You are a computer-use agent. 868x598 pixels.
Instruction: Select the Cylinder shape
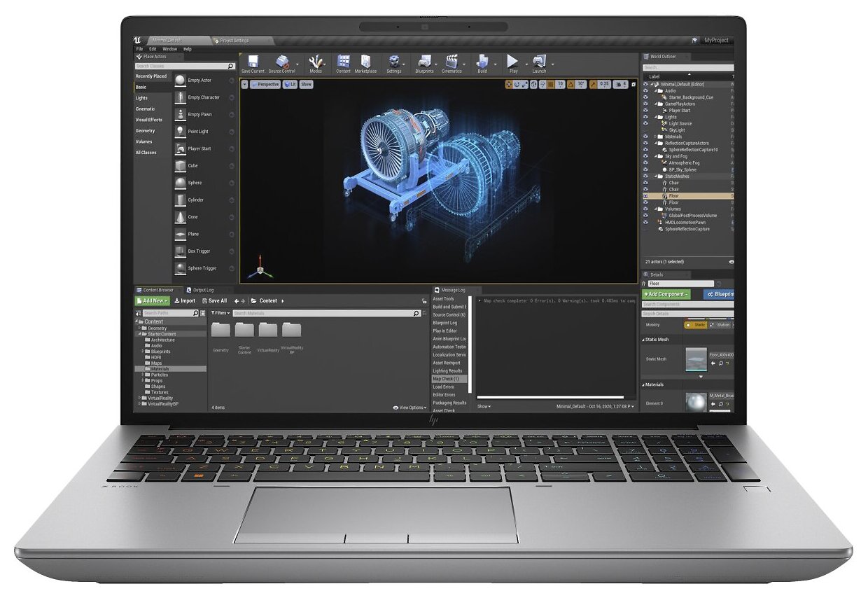pyautogui.click(x=204, y=200)
